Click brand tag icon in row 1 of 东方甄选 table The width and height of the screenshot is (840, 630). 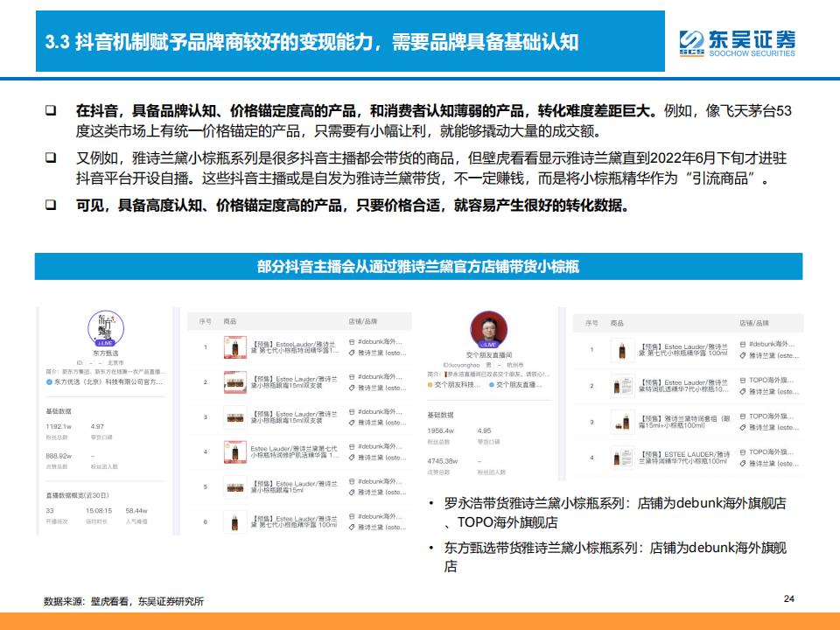pos(352,353)
